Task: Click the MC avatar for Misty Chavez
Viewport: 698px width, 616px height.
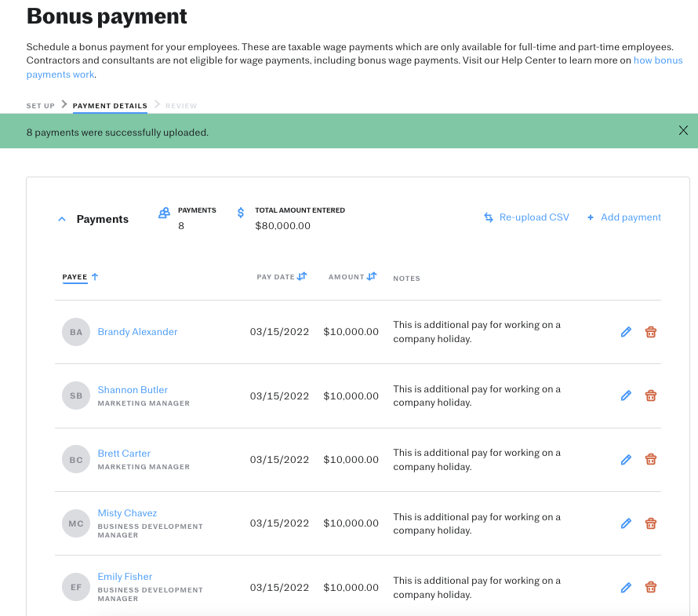Action: tap(76, 523)
